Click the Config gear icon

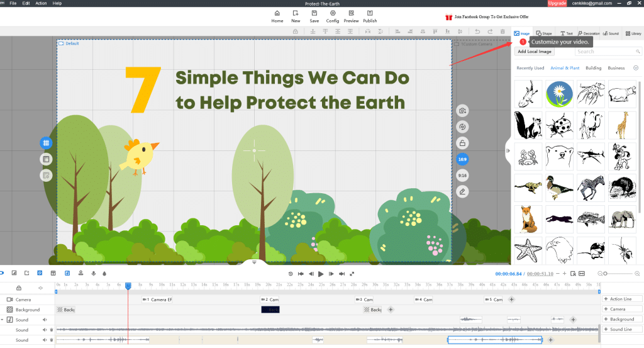[x=333, y=13]
